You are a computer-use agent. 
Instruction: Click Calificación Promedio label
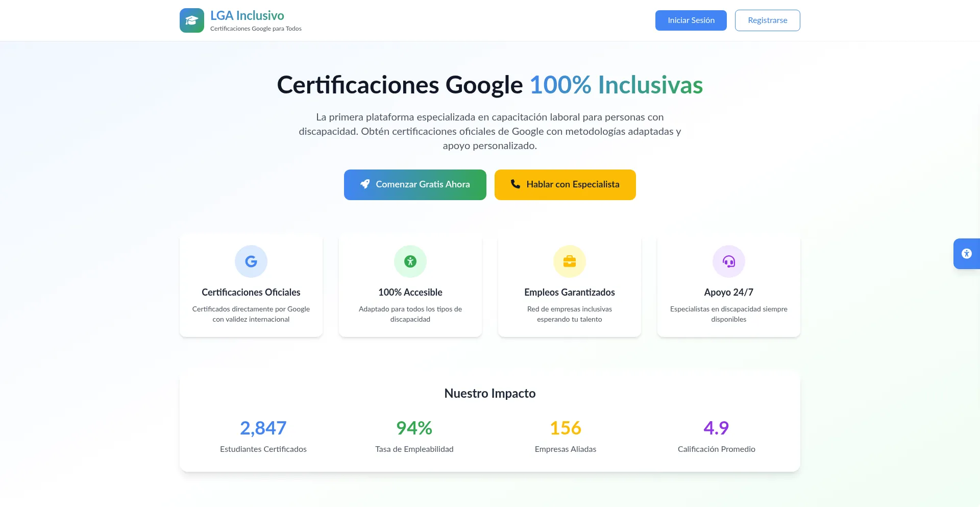(x=717, y=449)
